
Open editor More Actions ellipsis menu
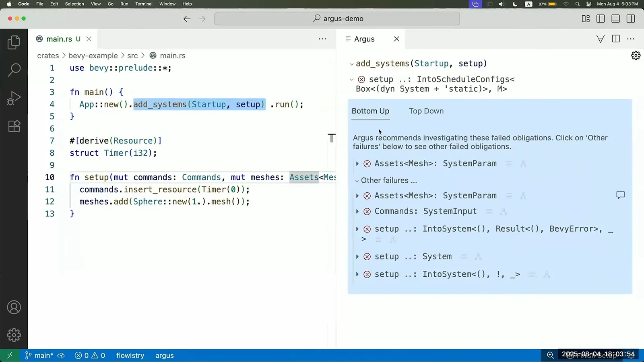click(322, 39)
